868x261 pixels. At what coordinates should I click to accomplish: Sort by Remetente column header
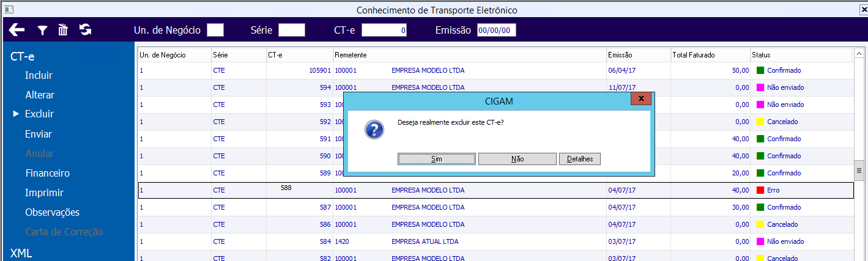point(470,55)
